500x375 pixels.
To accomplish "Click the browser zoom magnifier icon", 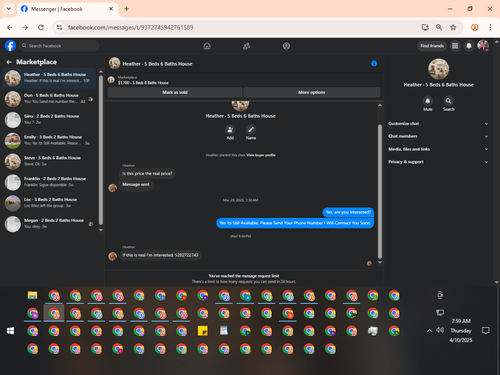I will pyautogui.click(x=439, y=27).
